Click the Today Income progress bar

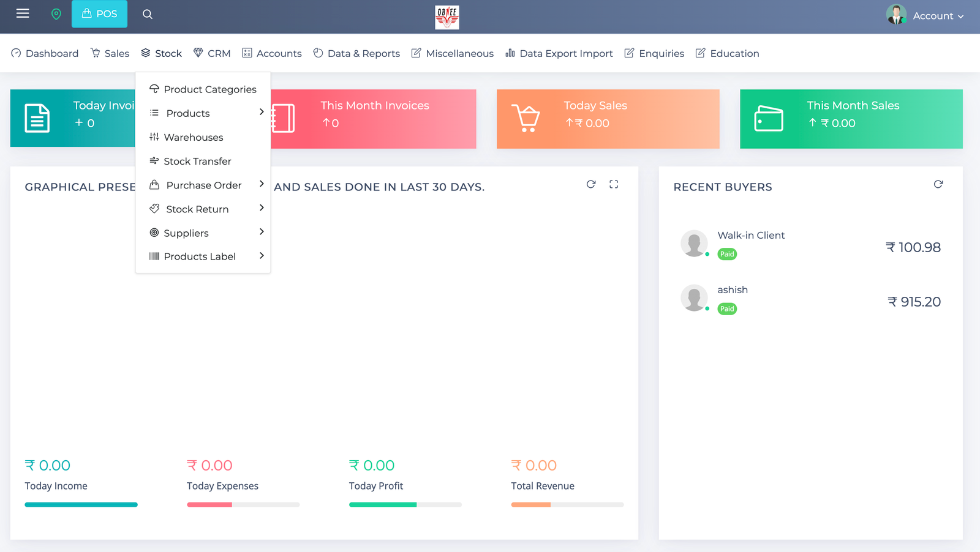click(x=81, y=505)
